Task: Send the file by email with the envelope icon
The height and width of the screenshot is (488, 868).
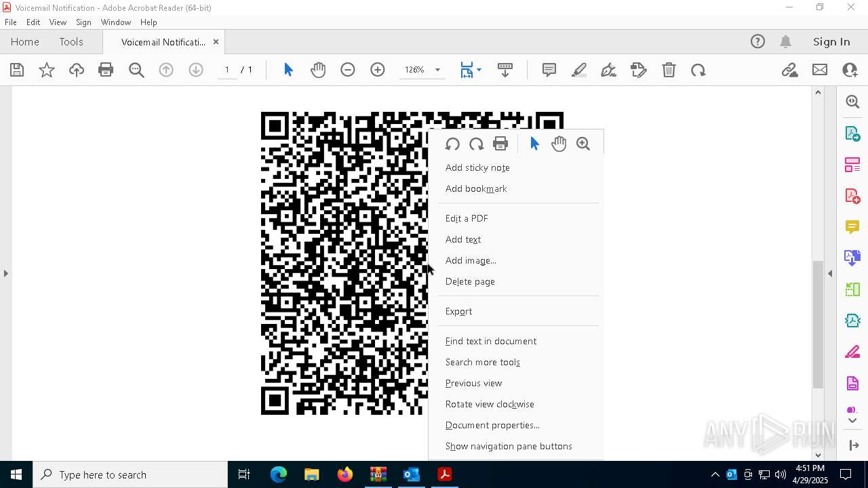Action: coord(820,70)
